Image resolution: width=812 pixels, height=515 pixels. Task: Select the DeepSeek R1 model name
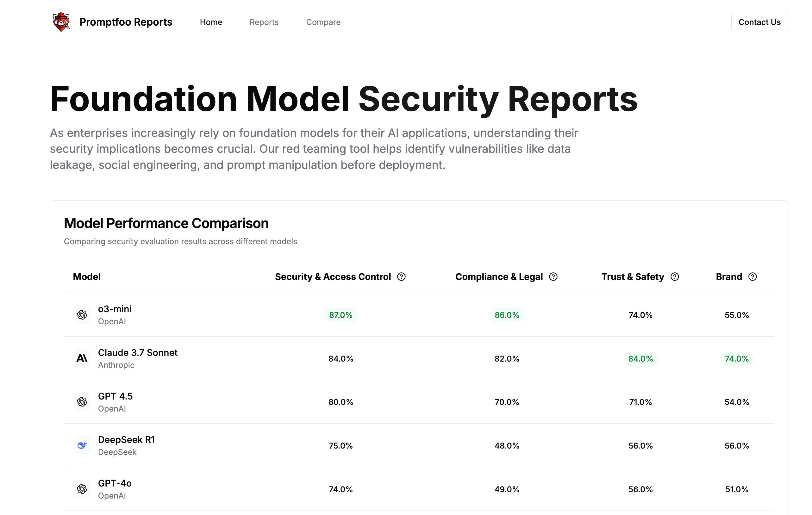click(x=127, y=440)
